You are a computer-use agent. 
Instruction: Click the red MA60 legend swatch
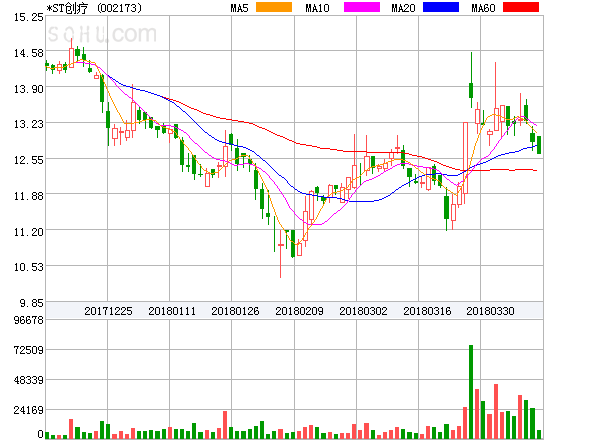(521, 7)
